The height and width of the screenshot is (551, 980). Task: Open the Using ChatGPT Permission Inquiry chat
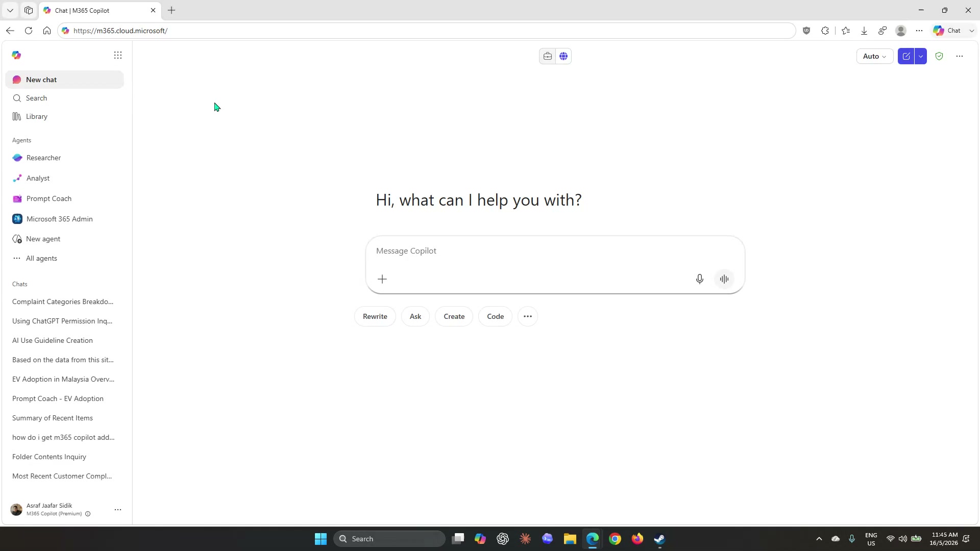64,321
